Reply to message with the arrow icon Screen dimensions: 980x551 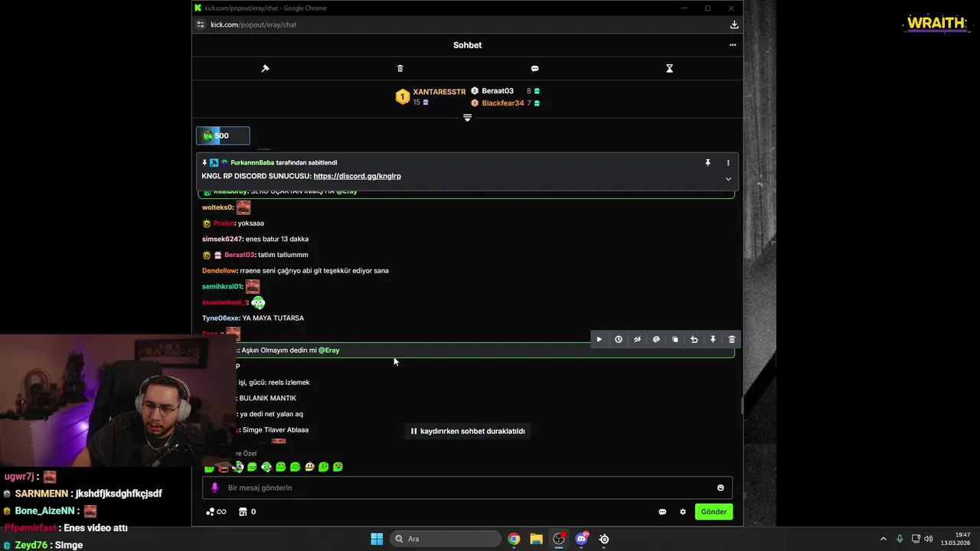point(694,340)
